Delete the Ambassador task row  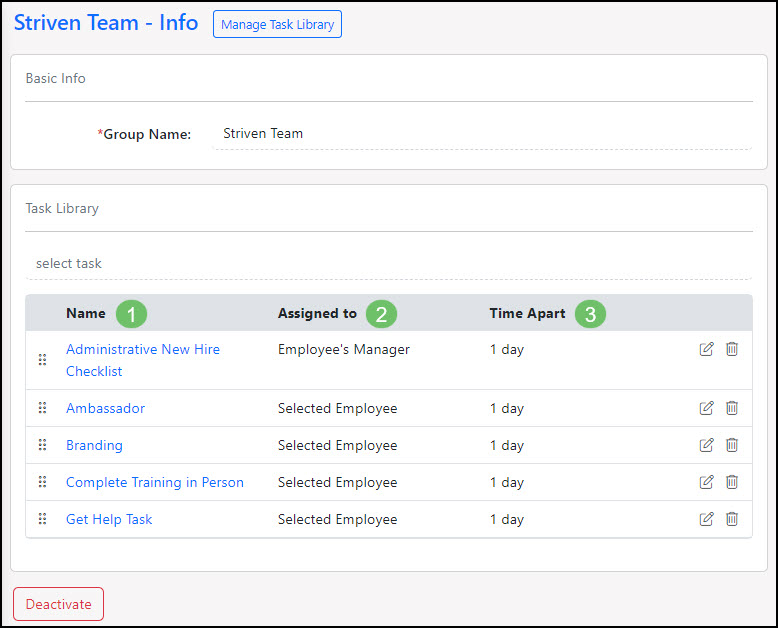732,408
